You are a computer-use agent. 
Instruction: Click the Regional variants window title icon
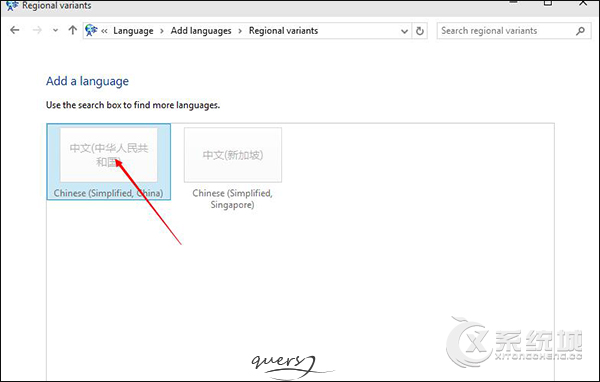12,5
